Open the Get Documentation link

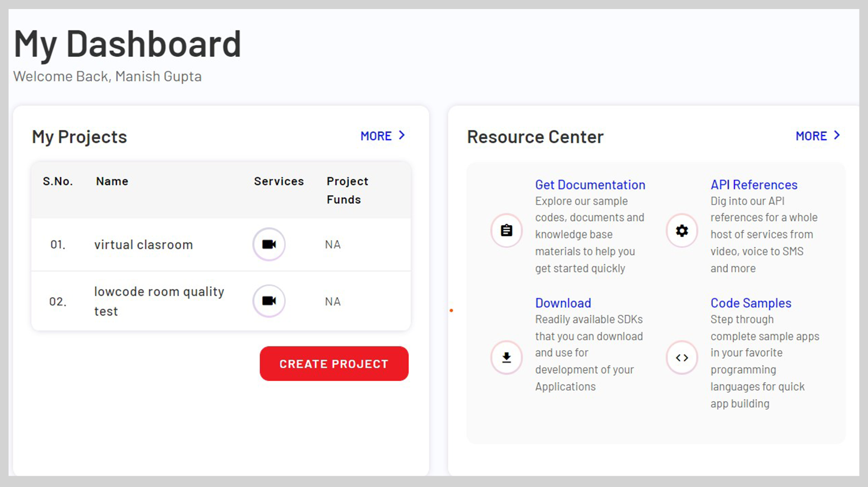(590, 185)
